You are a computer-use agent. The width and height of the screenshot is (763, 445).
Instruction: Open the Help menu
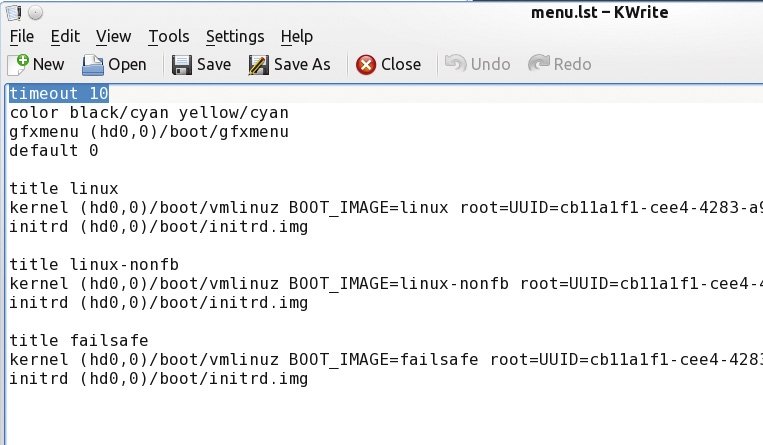297,37
